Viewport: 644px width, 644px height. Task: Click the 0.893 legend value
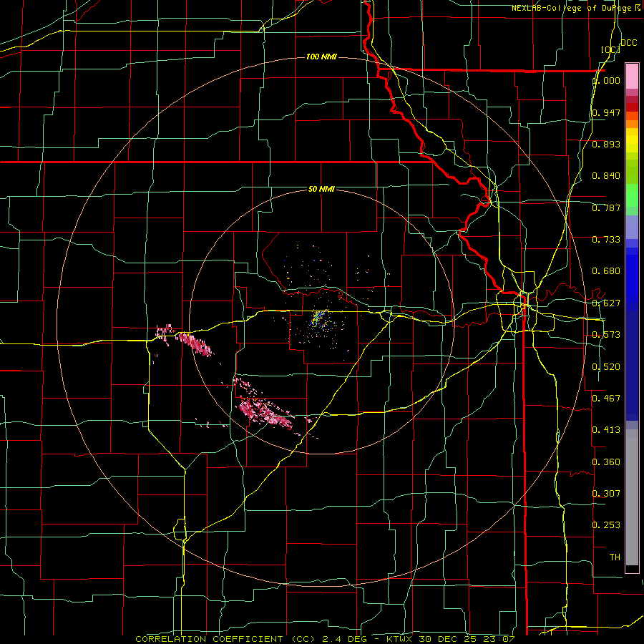point(606,144)
